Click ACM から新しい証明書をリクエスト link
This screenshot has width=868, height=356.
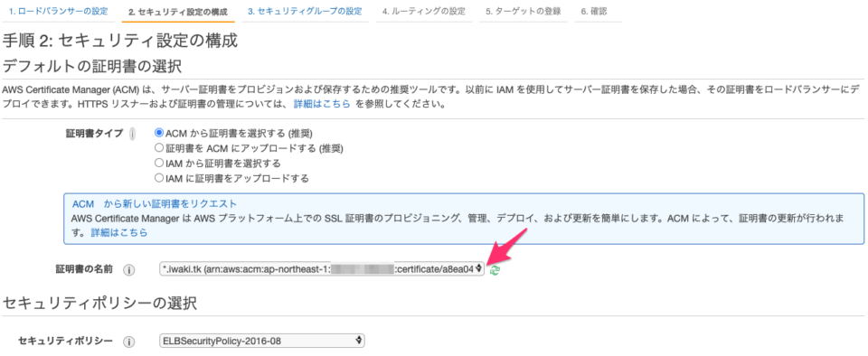coord(155,204)
